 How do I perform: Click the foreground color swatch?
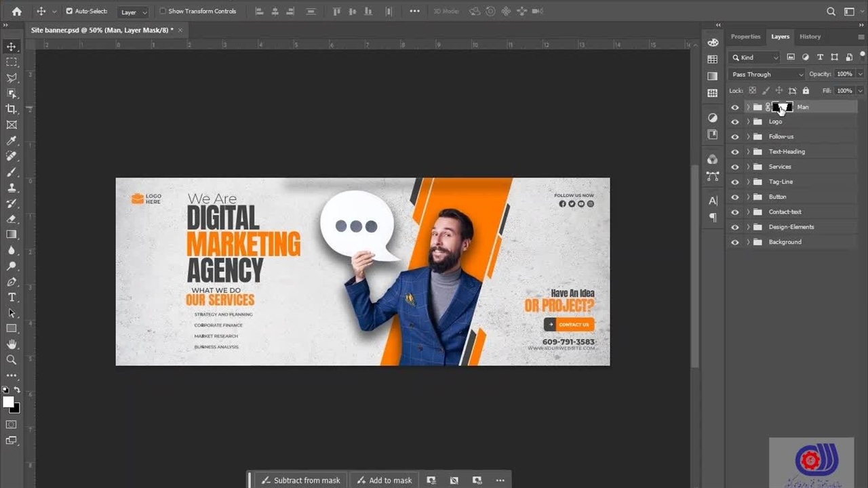[x=8, y=402]
